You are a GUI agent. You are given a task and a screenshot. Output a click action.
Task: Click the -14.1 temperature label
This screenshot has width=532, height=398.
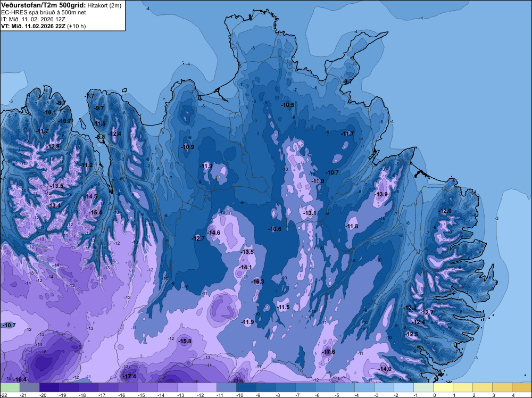(x=245, y=267)
